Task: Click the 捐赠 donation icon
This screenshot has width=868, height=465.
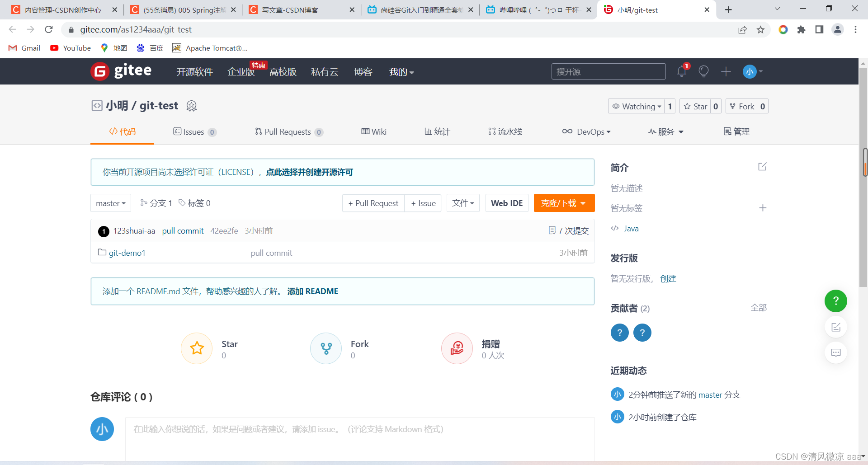Action: click(x=457, y=348)
